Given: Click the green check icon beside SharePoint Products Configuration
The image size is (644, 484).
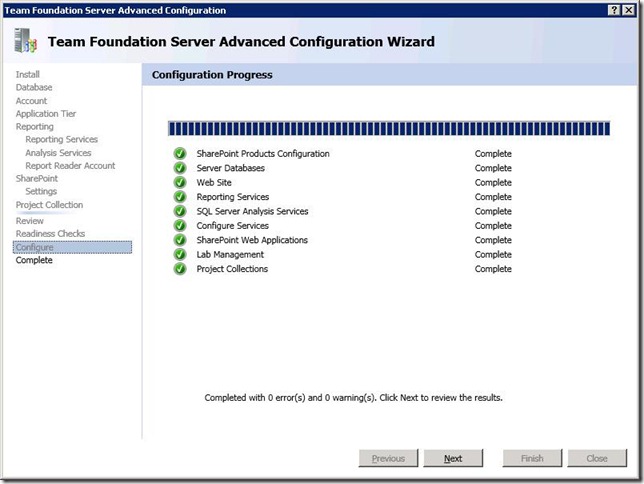Looking at the screenshot, I should [x=180, y=154].
